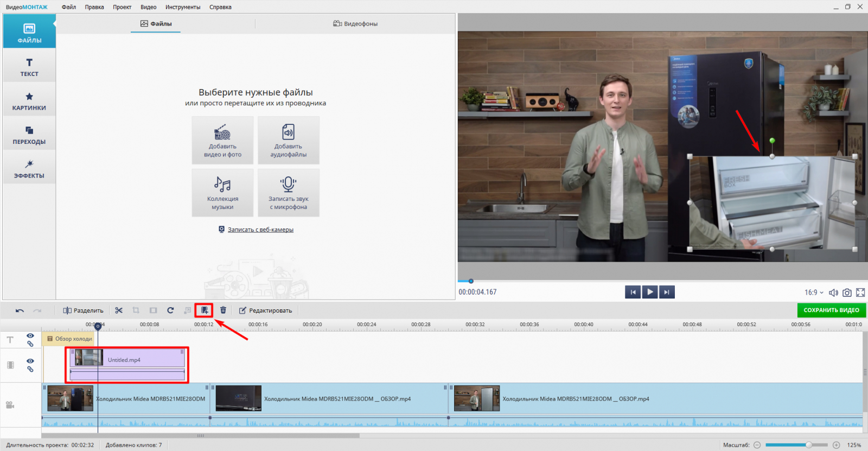Screen dimensions: 868x451
Task: Open the Переходы sidebar panel
Action: click(29, 135)
